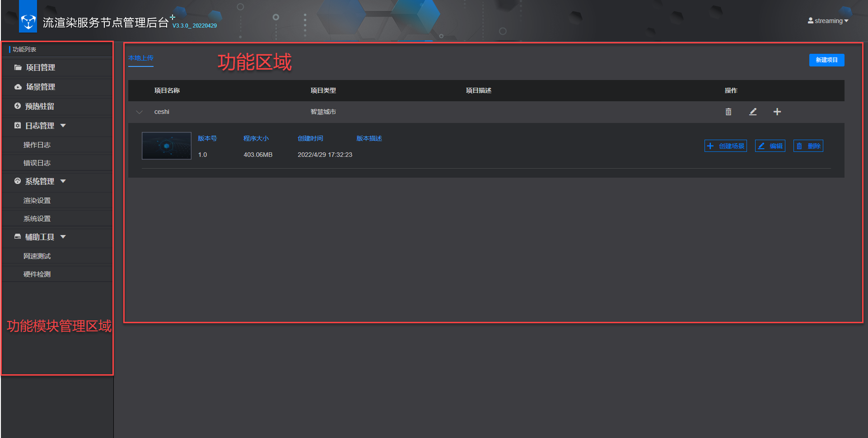The width and height of the screenshot is (868, 438).
Task: Collapse the 日志管理 menu arrow
Action: (63, 126)
